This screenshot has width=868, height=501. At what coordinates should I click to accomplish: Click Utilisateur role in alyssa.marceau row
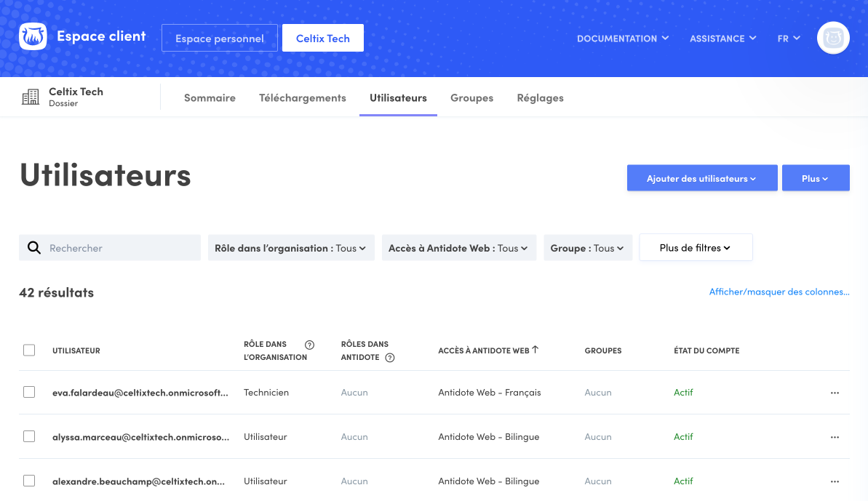click(x=265, y=436)
